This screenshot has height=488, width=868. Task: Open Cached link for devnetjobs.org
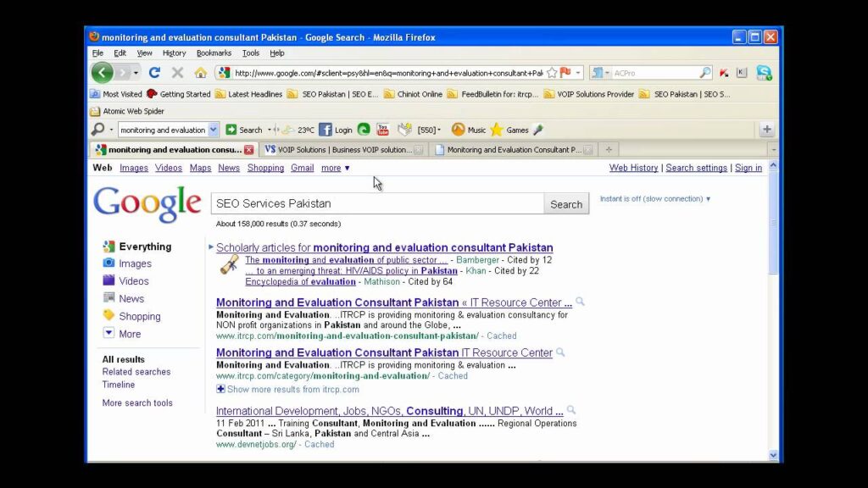point(319,444)
